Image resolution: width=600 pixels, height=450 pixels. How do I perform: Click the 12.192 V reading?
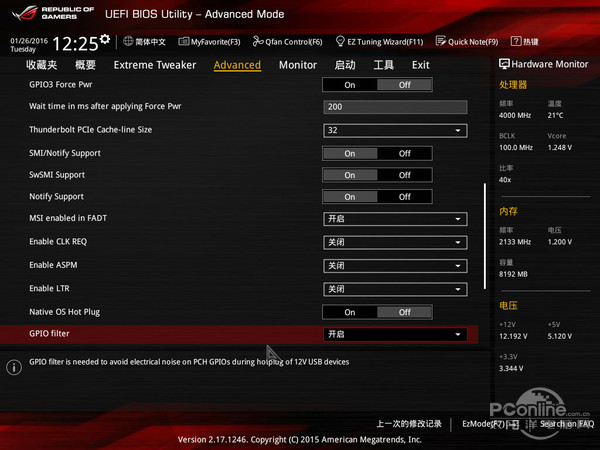(513, 336)
